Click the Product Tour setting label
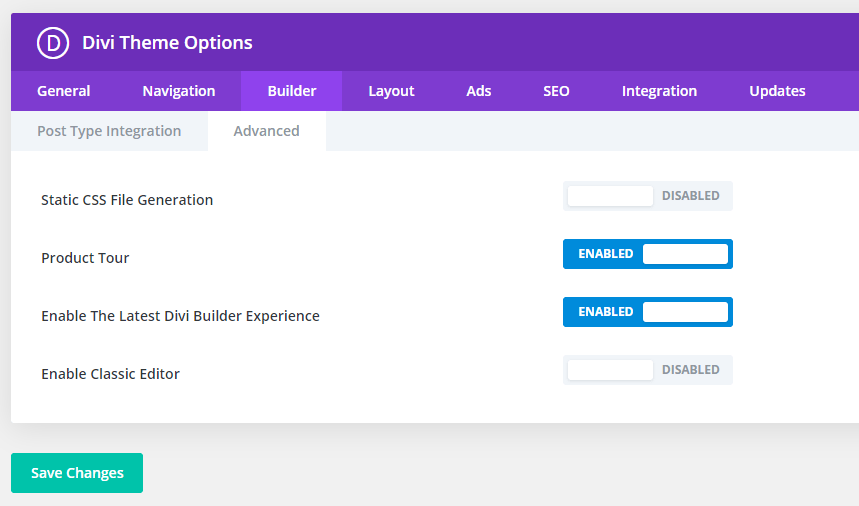 85,258
